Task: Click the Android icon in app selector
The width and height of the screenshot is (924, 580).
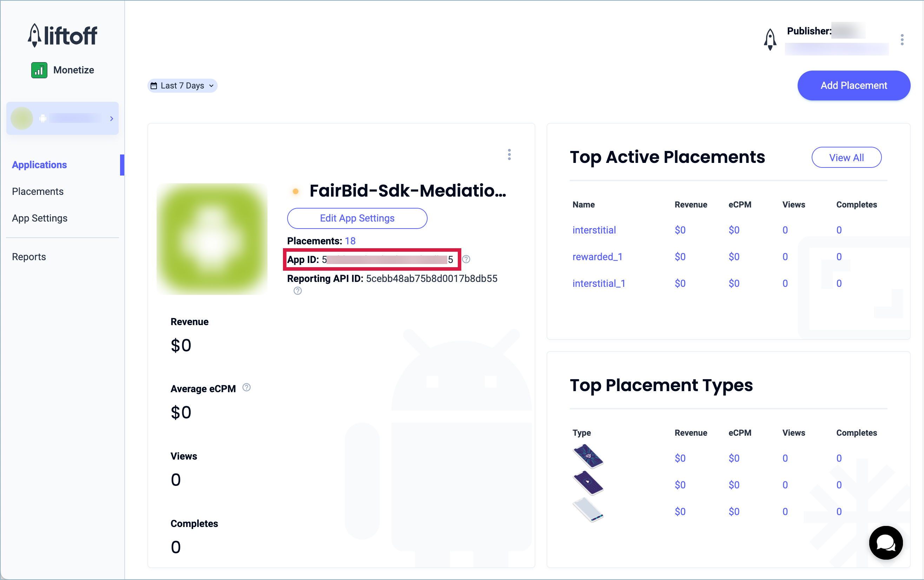Action: 43,119
